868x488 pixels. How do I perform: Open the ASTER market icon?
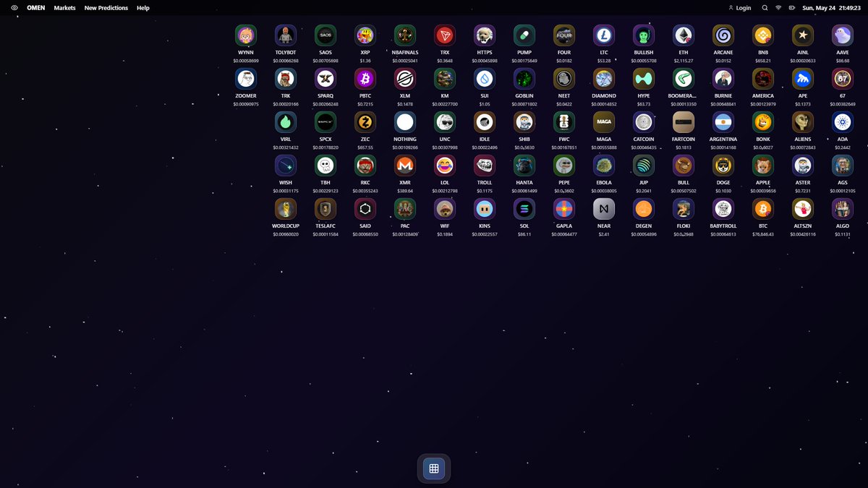tap(803, 165)
